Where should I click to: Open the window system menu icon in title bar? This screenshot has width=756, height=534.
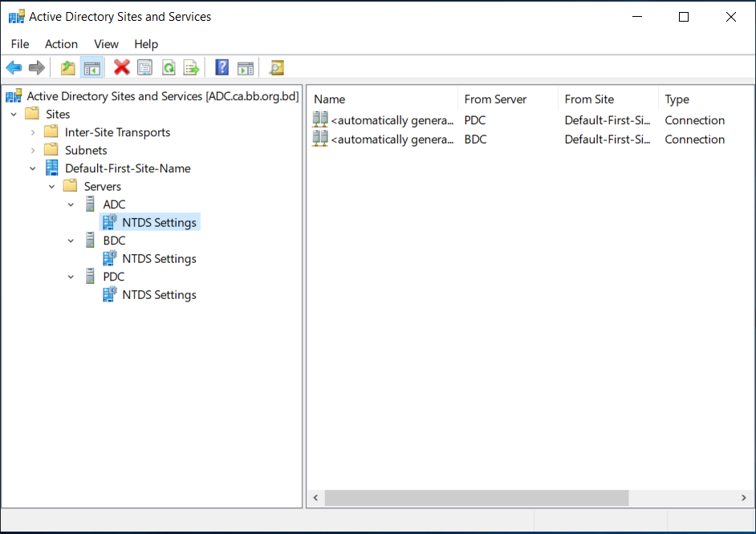tap(16, 17)
